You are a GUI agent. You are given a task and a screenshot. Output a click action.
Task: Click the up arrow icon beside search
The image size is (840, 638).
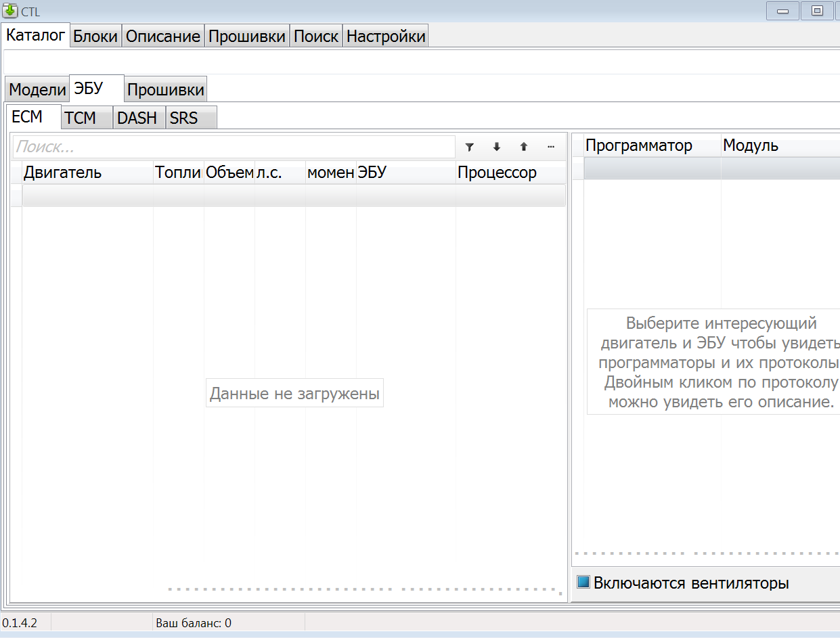(523, 147)
